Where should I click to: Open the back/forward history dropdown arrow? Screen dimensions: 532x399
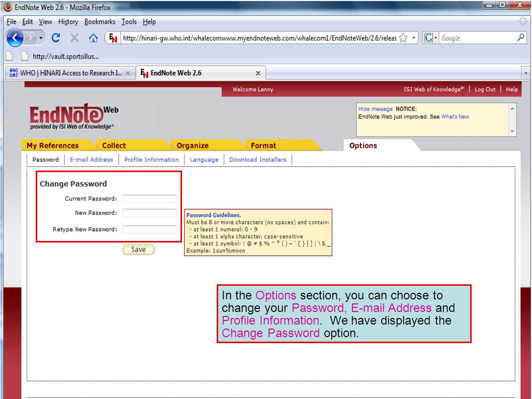[x=41, y=38]
